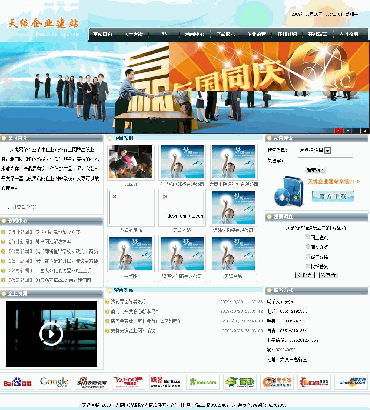
Task: Open the middle product thumbnail in the bottom row
Action: (182, 253)
